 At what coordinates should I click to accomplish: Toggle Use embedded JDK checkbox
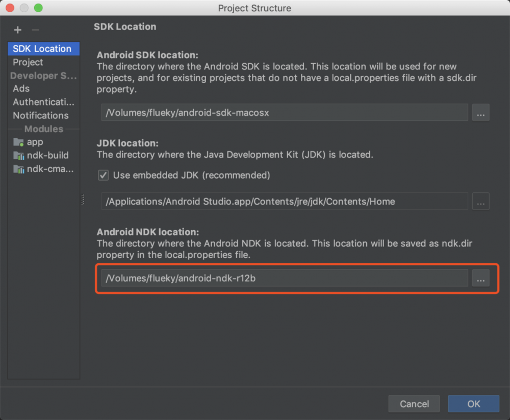click(x=104, y=175)
